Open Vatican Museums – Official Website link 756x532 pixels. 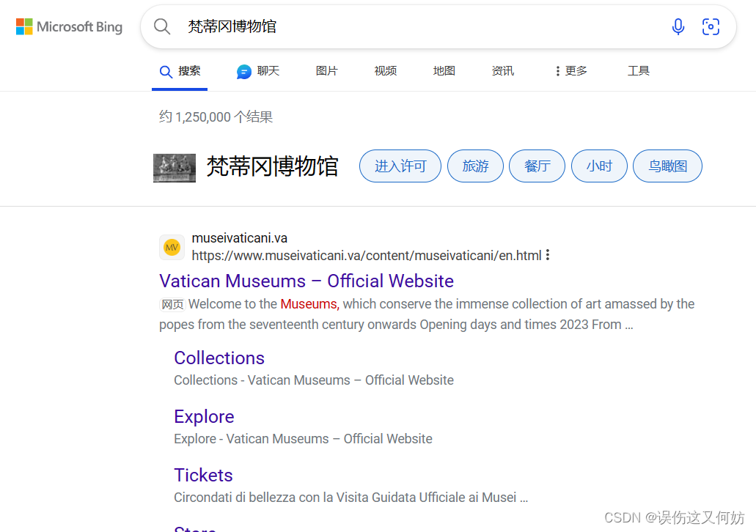(307, 281)
